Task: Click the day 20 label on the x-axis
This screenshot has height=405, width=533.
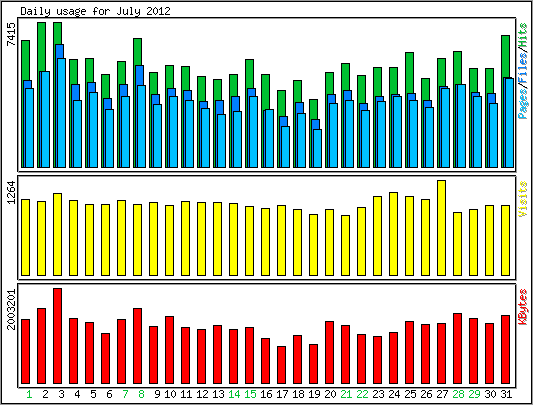Action: click(x=330, y=394)
